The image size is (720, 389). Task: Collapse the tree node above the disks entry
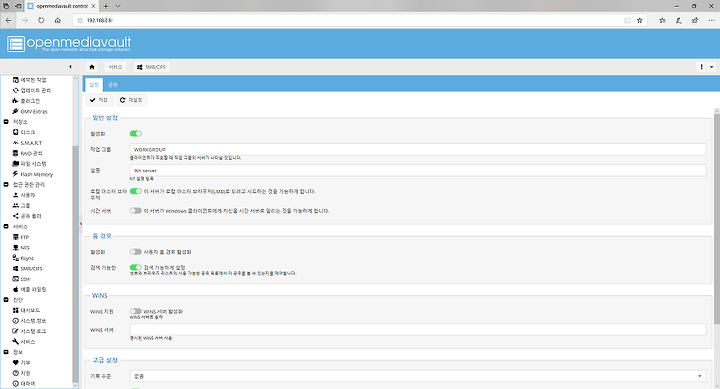6,122
